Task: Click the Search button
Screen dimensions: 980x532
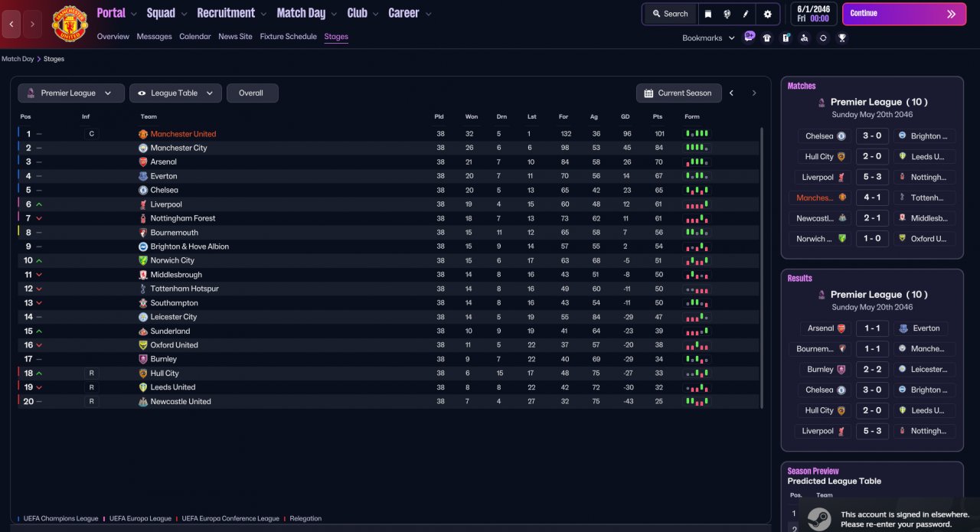Action: tap(670, 14)
